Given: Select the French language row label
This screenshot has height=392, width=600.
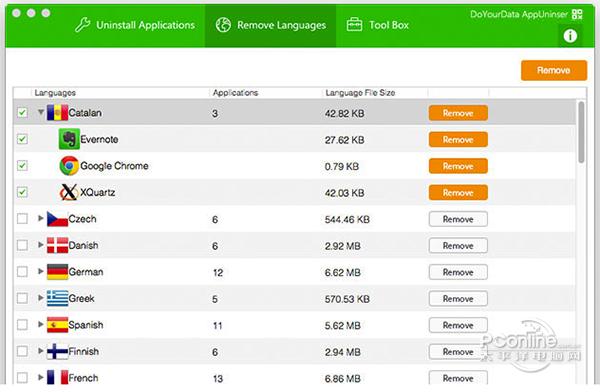Looking at the screenshot, I should [83, 378].
